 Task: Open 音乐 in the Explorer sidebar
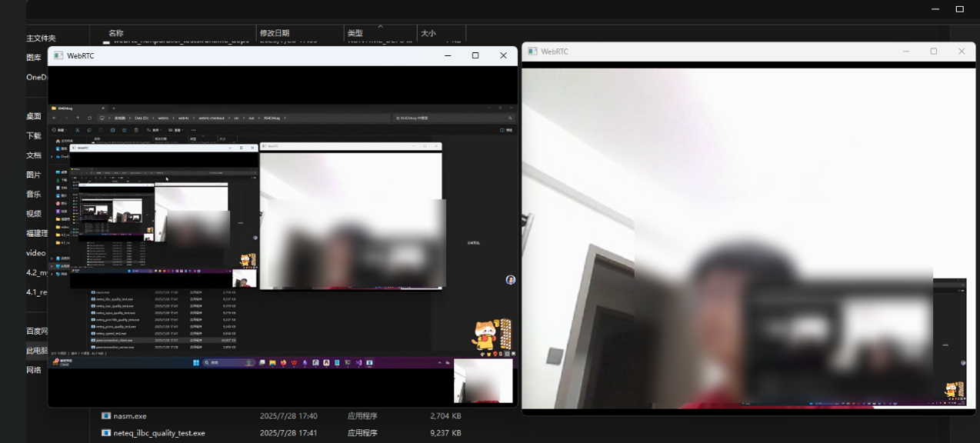click(34, 195)
